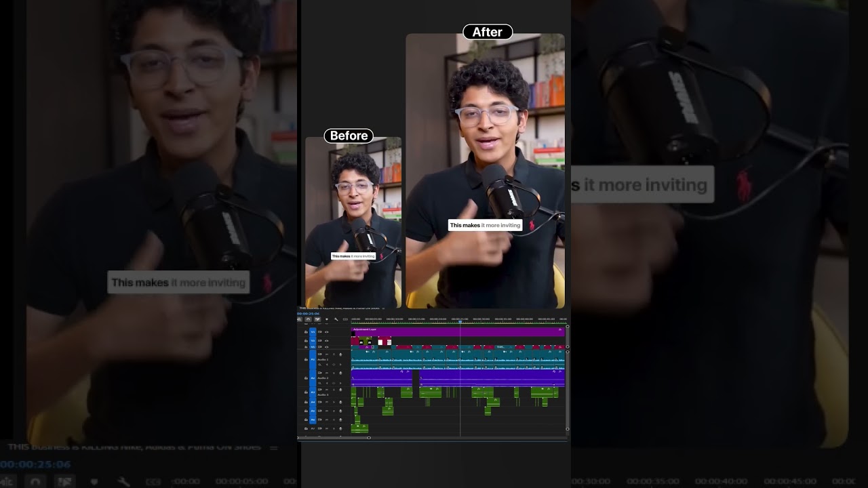Toggle track targeting for A4

(x=313, y=402)
